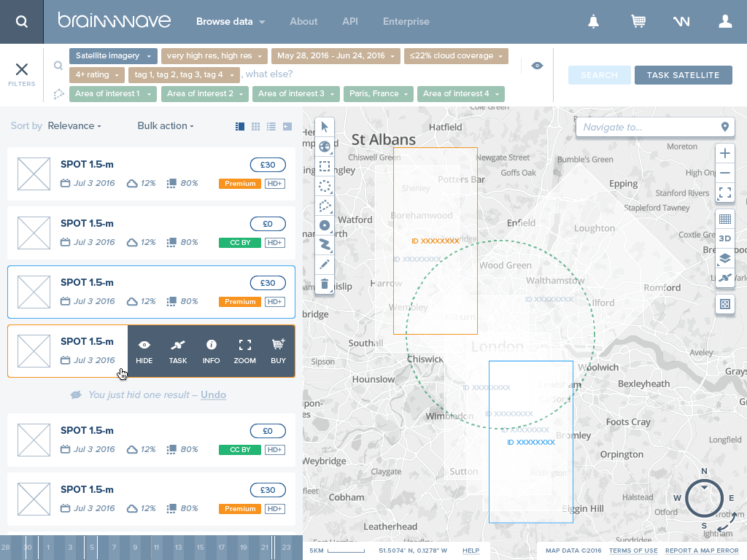Image resolution: width=747 pixels, height=560 pixels.
Task: Open Terms of Use link
Action: point(633,551)
